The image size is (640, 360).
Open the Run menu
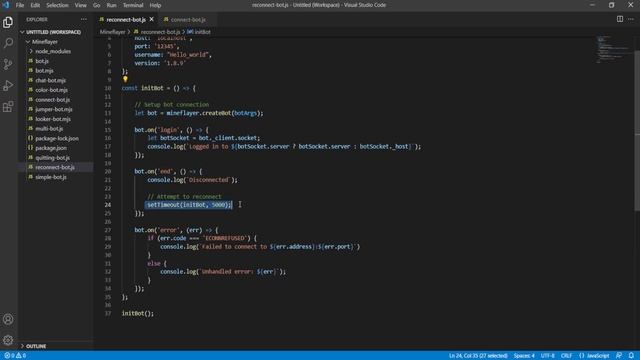[x=111, y=5]
